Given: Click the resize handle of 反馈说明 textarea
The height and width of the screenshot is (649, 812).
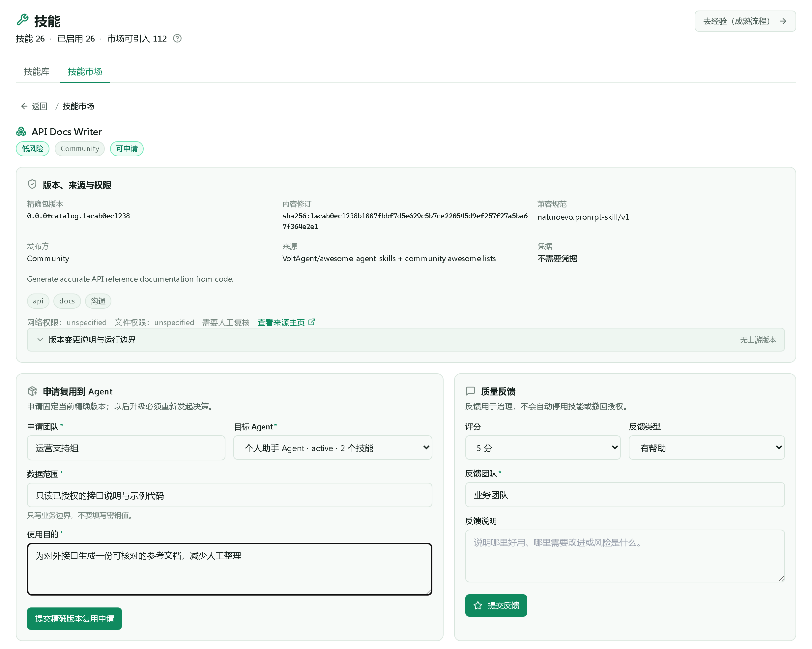Looking at the screenshot, I should 781,578.
